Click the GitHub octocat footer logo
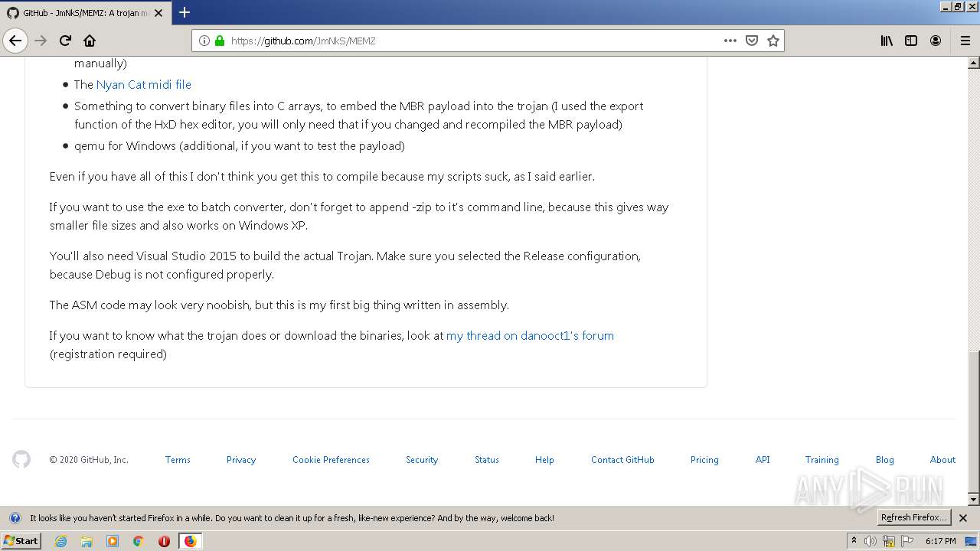This screenshot has height=551, width=980. pyautogui.click(x=21, y=459)
